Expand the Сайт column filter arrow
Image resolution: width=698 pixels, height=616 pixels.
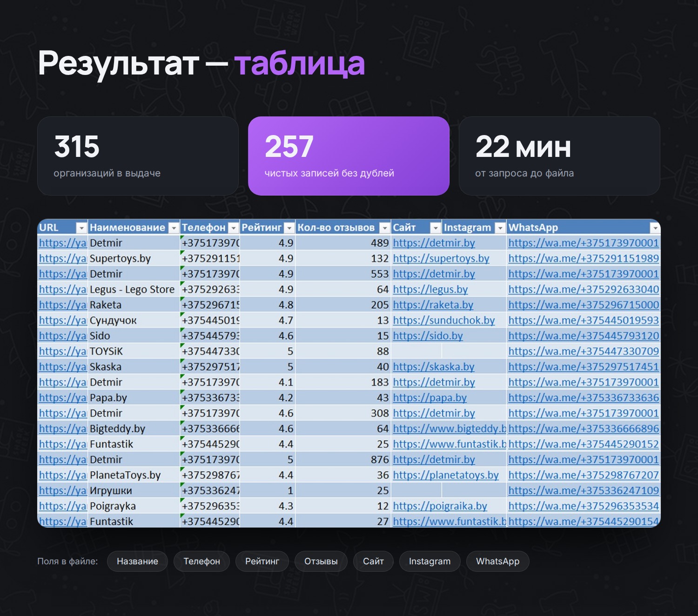coord(436,228)
